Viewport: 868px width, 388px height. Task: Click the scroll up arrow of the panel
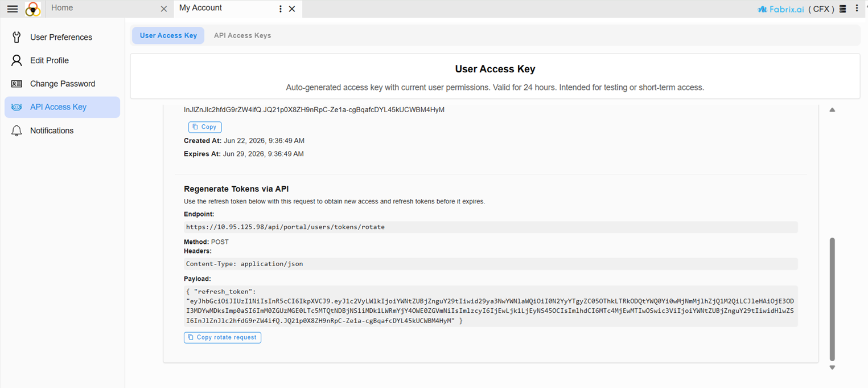832,110
